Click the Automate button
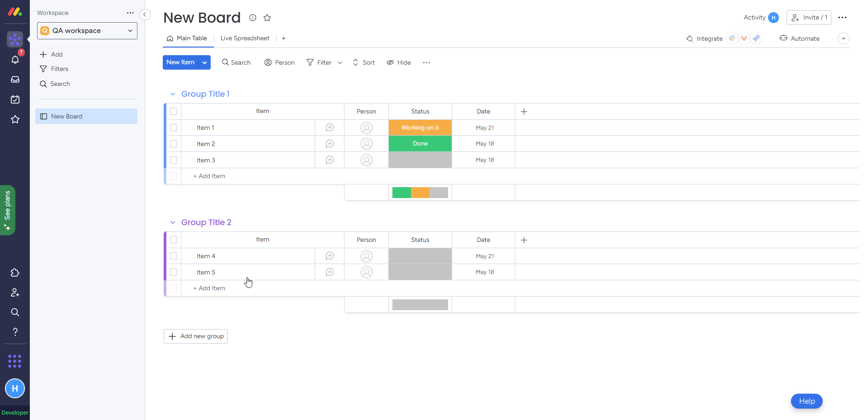This screenshot has width=868, height=420. (x=799, y=38)
